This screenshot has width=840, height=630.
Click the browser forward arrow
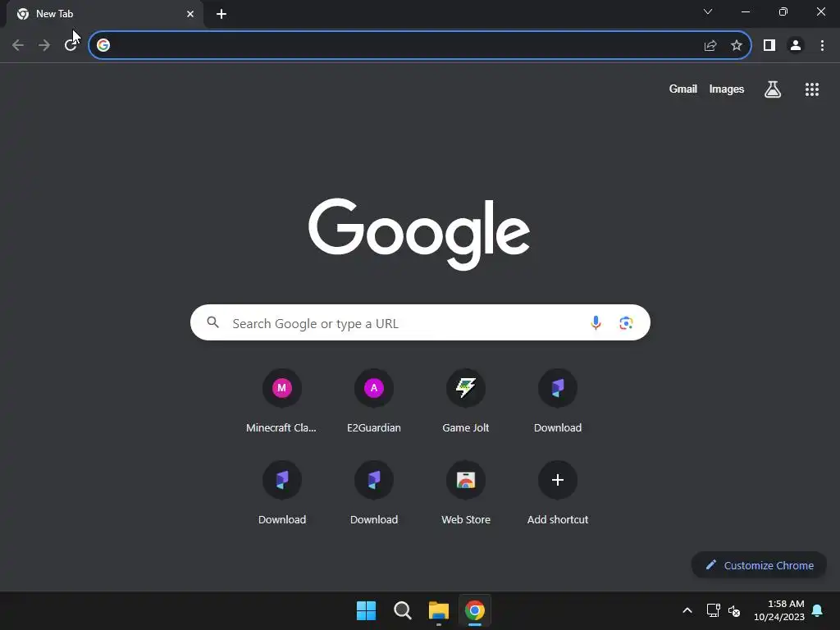pos(44,46)
